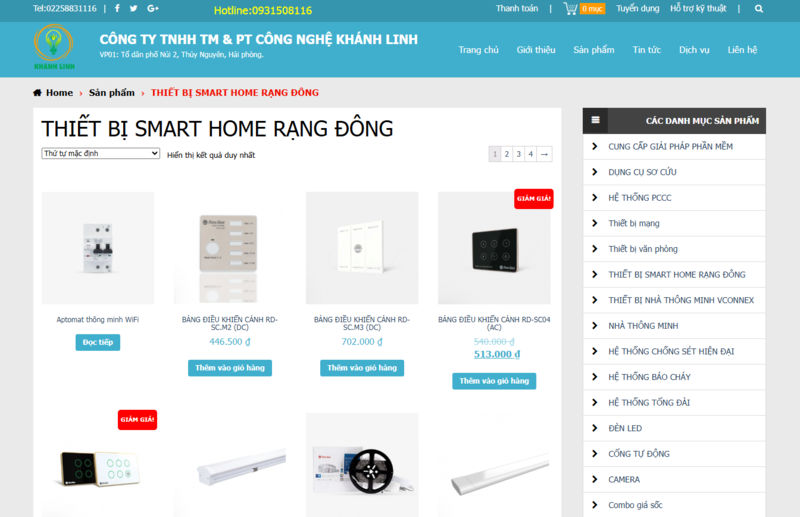
Task: Open the sorting dropdown Thứ tự mặc định
Action: point(101,153)
